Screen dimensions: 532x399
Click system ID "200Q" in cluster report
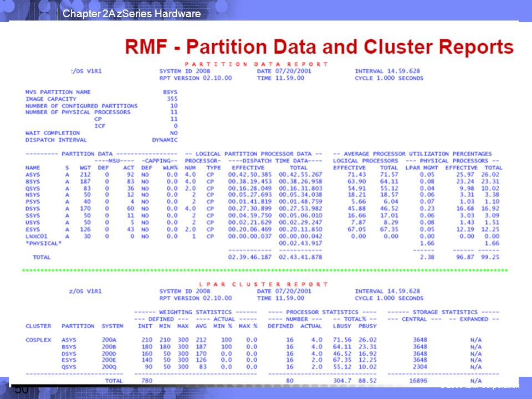pos(109,367)
